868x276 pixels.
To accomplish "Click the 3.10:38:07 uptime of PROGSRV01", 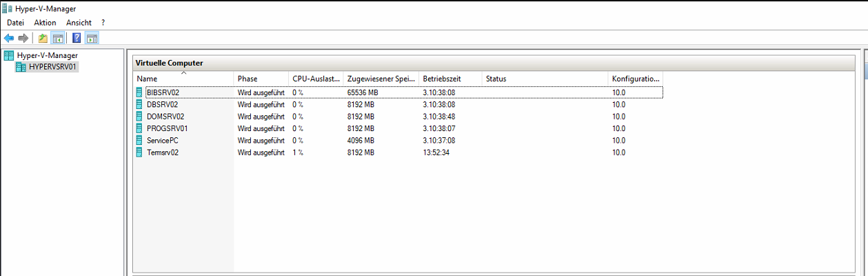I will [x=438, y=128].
